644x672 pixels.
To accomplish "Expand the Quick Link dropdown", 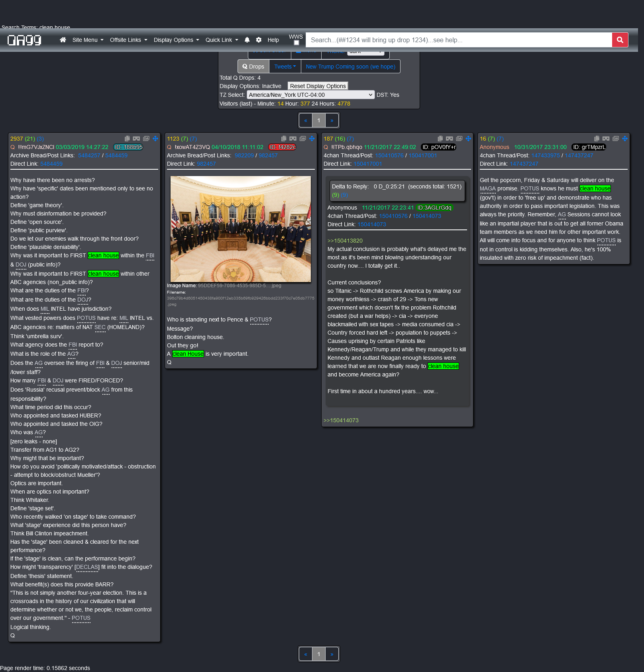I will click(x=222, y=40).
